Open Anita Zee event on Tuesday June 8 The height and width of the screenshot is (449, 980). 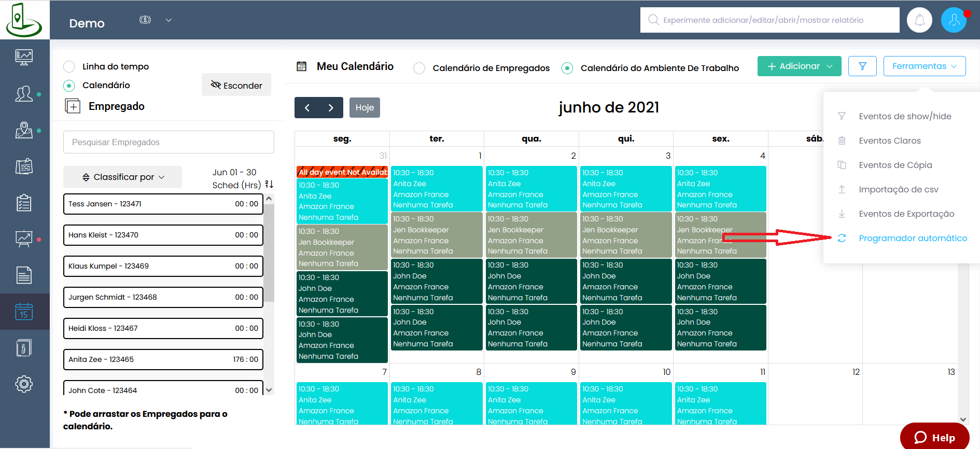tap(437, 404)
